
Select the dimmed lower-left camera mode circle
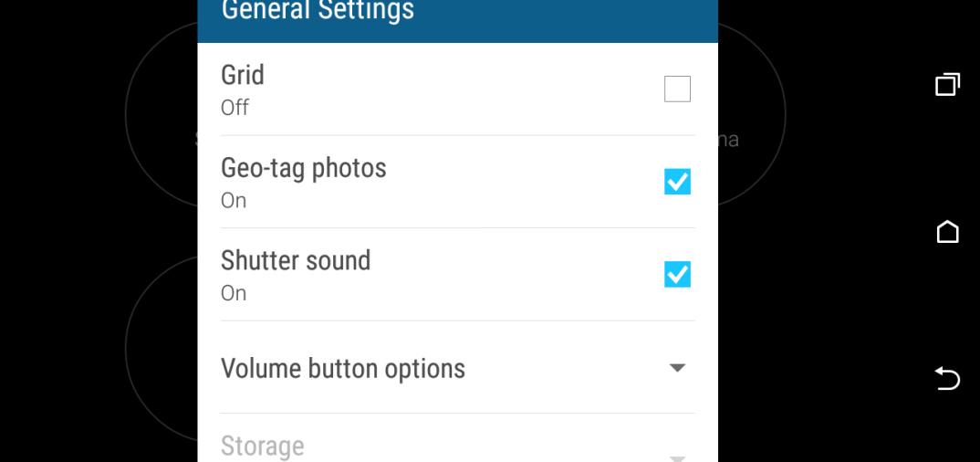(162, 348)
